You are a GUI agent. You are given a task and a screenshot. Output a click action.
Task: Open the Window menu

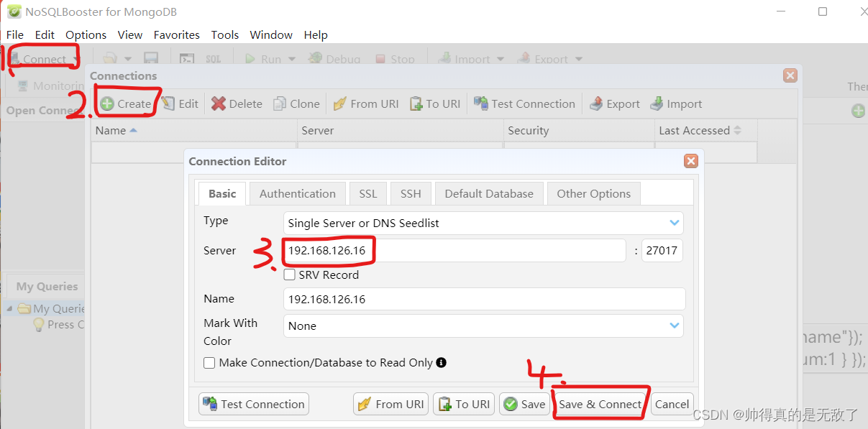coord(271,34)
